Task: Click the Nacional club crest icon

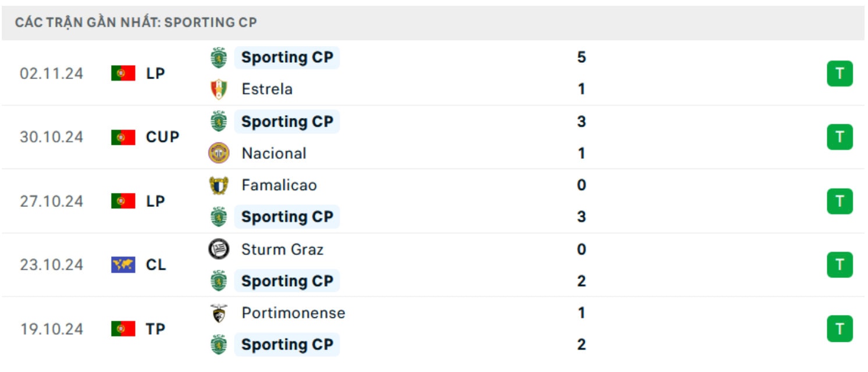Action: coord(219,153)
